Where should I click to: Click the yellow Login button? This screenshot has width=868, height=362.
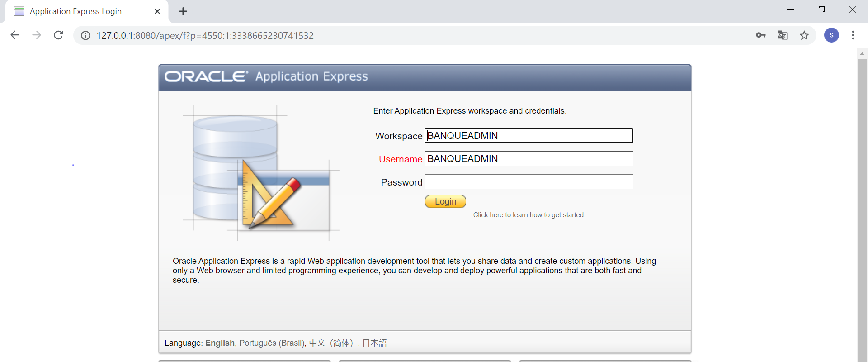pyautogui.click(x=445, y=201)
